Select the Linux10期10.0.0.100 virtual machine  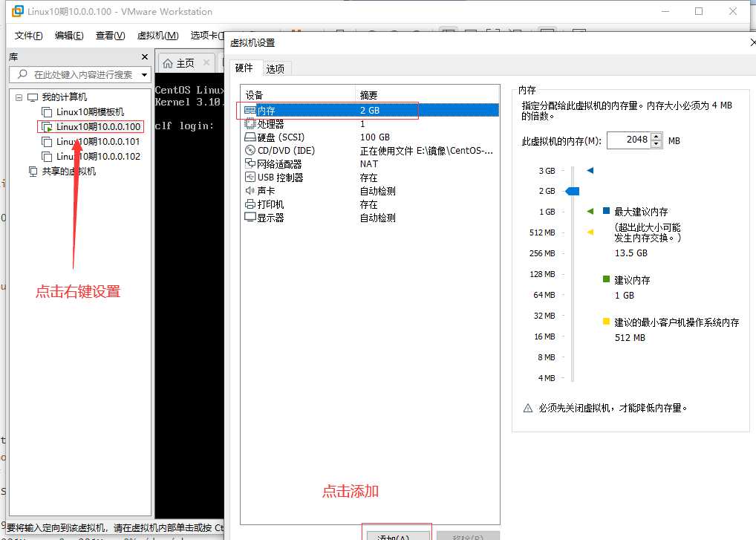98,127
